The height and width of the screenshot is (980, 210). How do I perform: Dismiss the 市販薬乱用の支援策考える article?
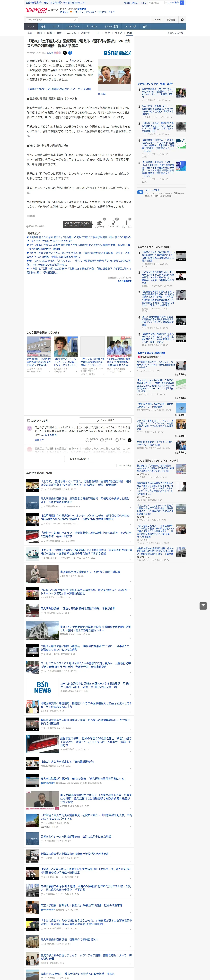pos(131,581)
